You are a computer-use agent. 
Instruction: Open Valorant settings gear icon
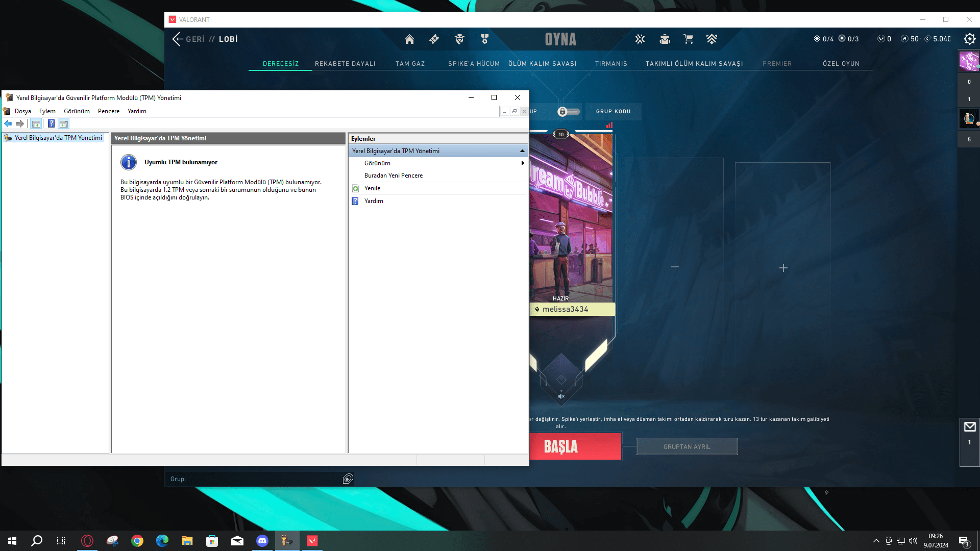(970, 39)
